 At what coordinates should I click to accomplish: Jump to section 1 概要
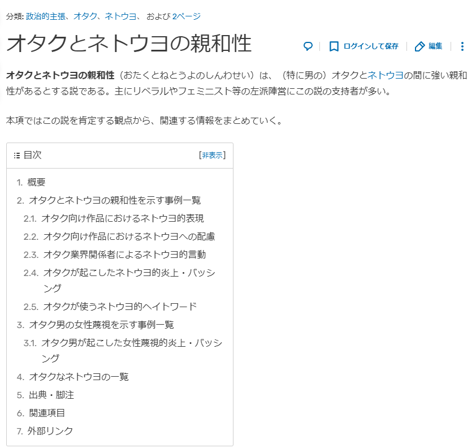coord(36,182)
